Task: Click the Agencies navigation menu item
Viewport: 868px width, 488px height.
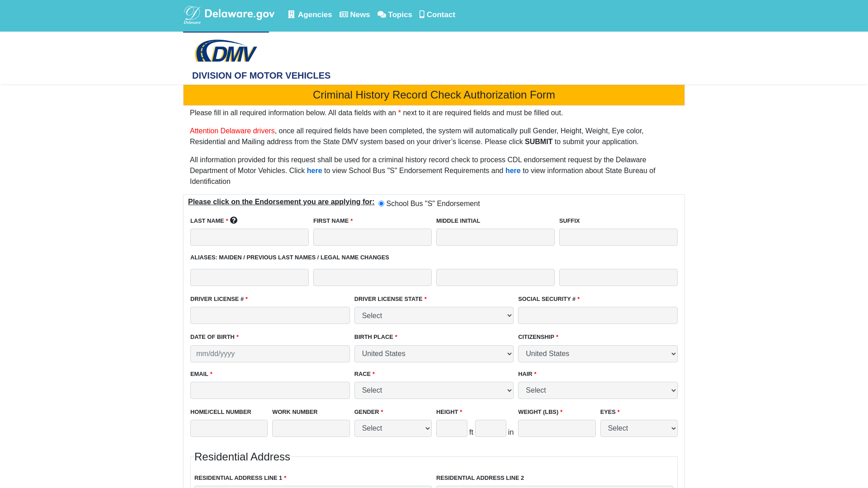Action: point(309,14)
